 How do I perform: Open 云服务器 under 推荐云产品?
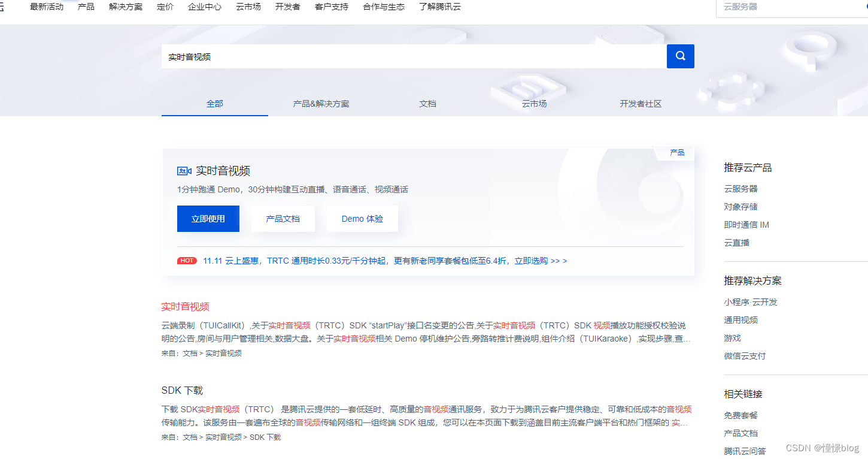click(740, 188)
